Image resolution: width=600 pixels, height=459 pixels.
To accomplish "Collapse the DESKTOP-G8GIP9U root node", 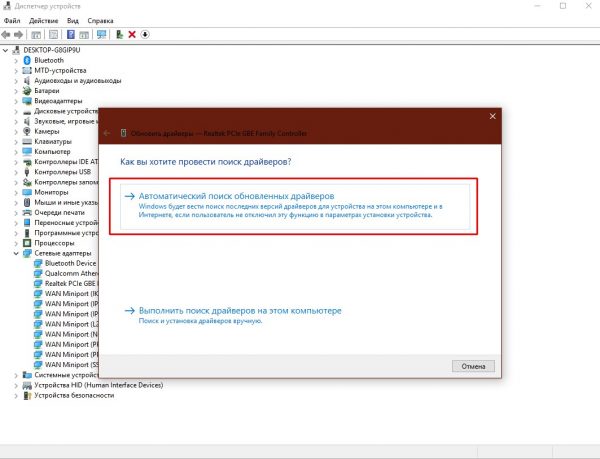I will 5,50.
